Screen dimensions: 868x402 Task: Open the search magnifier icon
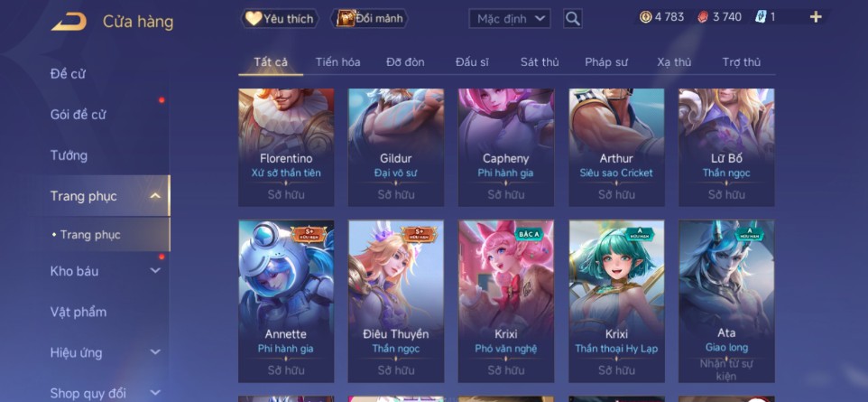pyautogui.click(x=573, y=18)
